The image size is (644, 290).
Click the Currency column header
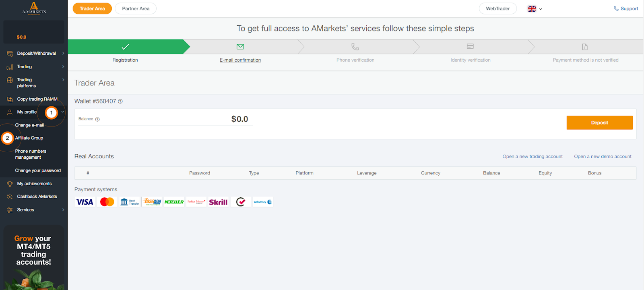pyautogui.click(x=431, y=173)
